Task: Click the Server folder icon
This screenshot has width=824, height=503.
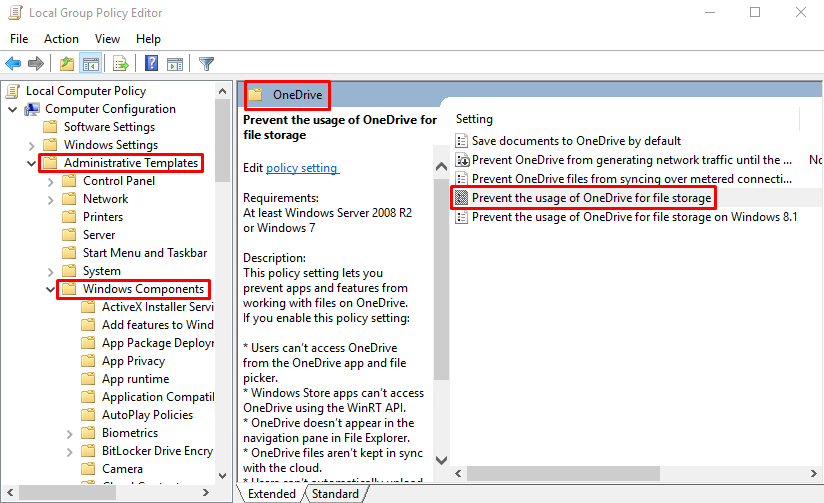Action: pyautogui.click(x=69, y=234)
